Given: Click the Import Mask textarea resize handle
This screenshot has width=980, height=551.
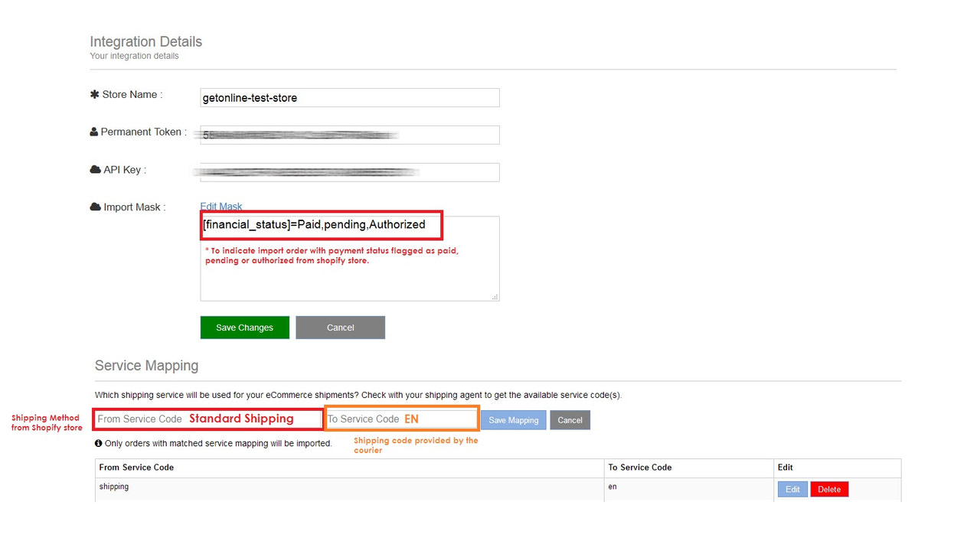Looking at the screenshot, I should pyautogui.click(x=495, y=297).
